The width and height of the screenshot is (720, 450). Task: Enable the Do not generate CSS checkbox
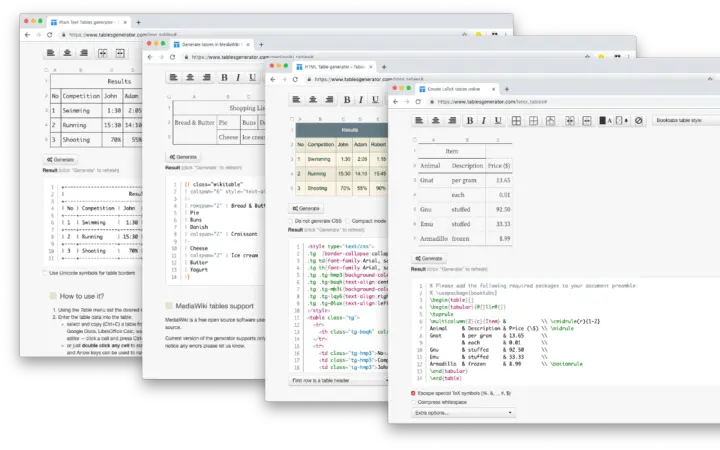tap(291, 221)
